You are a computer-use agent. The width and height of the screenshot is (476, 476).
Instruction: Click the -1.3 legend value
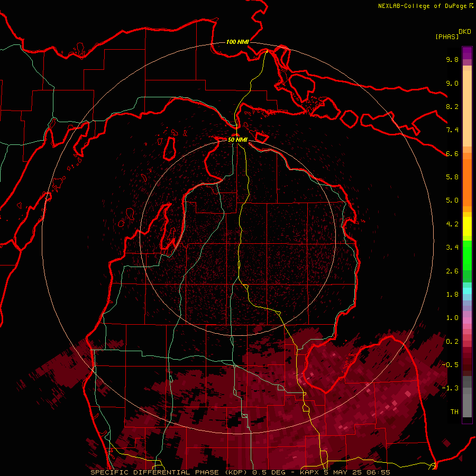click(450, 388)
